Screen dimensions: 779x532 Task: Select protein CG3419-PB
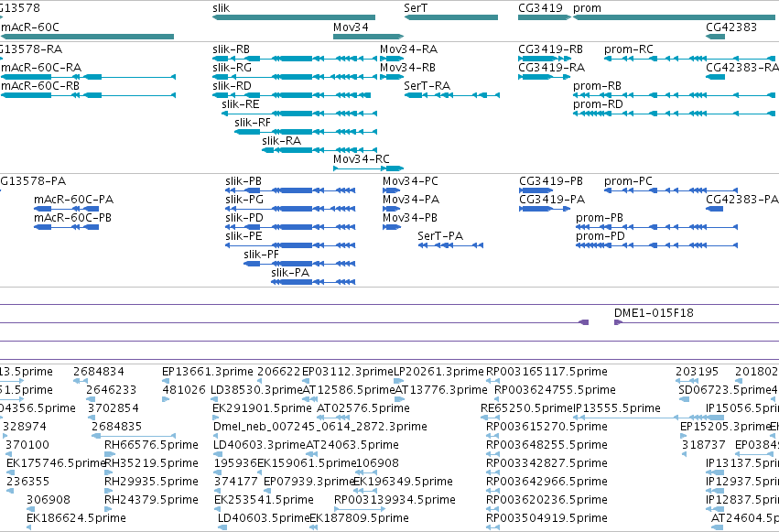[536, 190]
